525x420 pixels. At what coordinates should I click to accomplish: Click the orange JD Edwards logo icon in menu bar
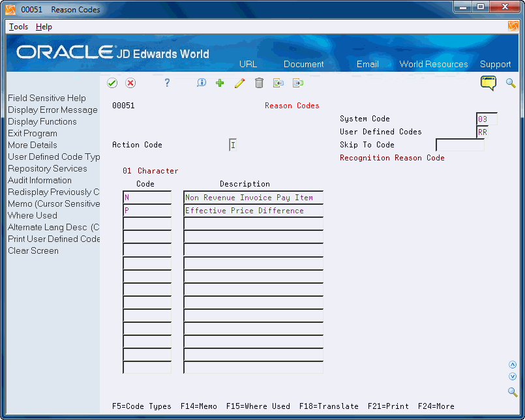point(513,26)
